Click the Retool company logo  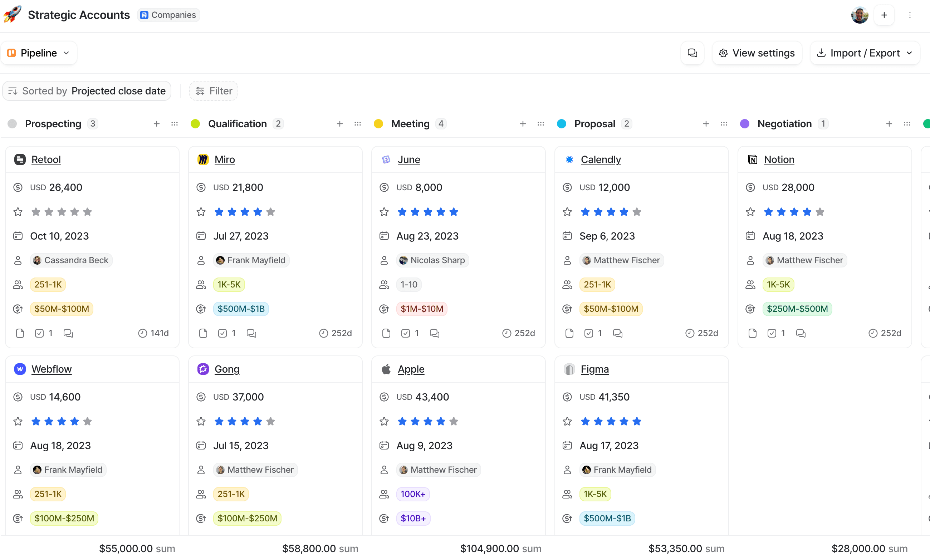(x=20, y=159)
